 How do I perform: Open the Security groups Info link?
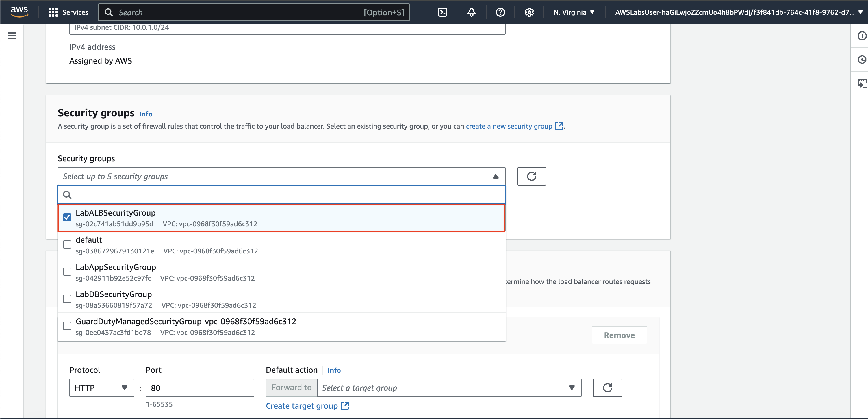pyautogui.click(x=146, y=114)
